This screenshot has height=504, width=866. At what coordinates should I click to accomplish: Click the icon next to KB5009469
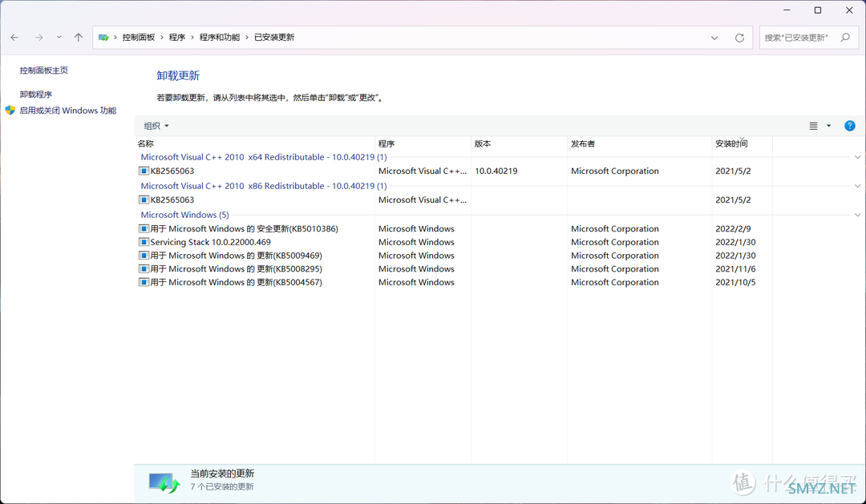144,256
